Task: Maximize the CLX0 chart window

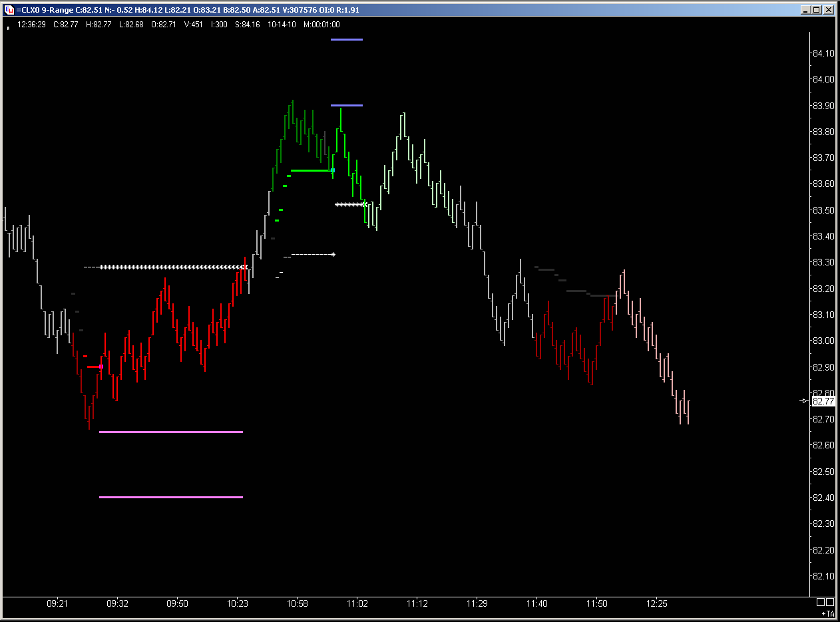Action: tap(817, 10)
